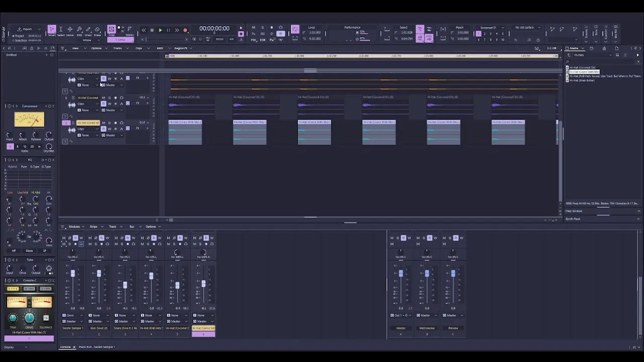Toggle read automation on Hi-Hat (Coconut) strip
Image resolution: width=644 pixels, height=362 pixels.
tap(180, 238)
